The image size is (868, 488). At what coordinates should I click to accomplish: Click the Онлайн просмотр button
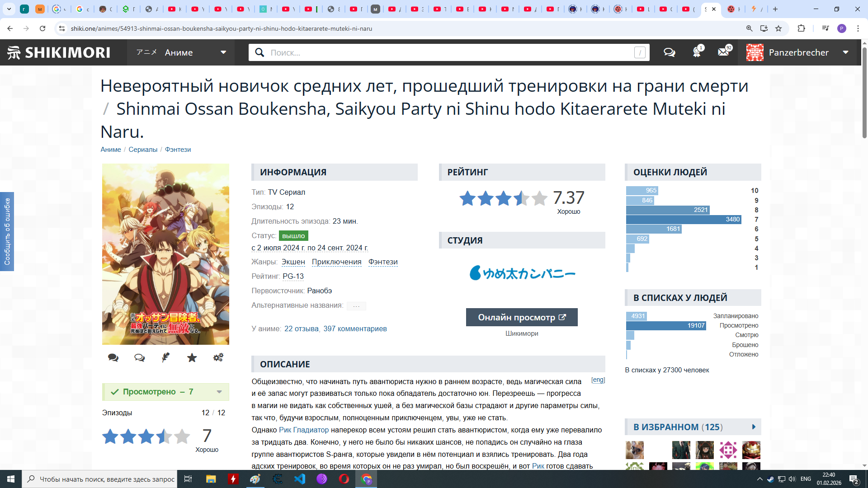pos(522,317)
